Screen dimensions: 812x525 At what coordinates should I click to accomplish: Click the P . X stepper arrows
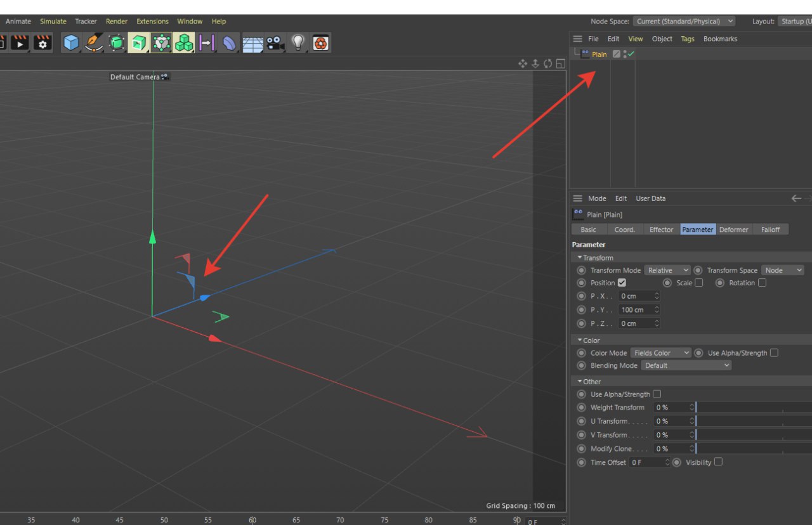tap(657, 296)
